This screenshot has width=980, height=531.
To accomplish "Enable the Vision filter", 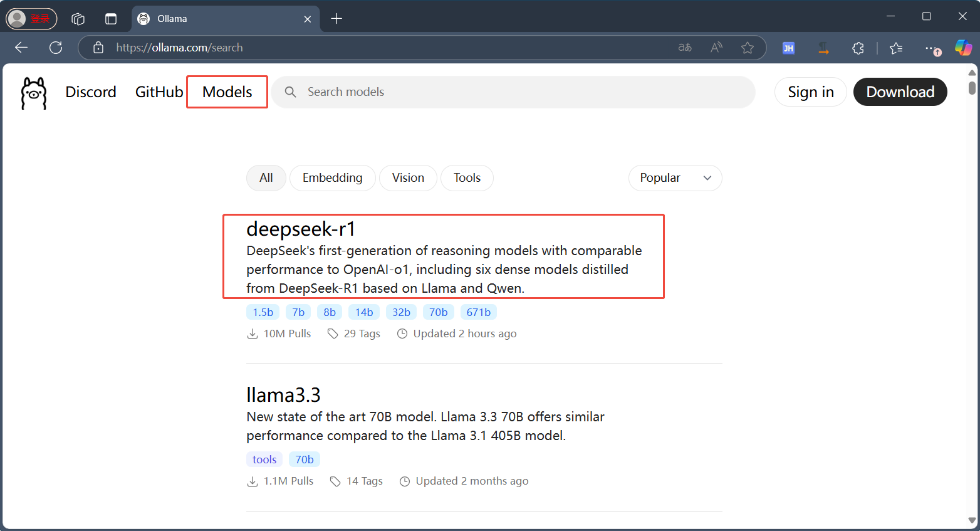I will click(408, 178).
